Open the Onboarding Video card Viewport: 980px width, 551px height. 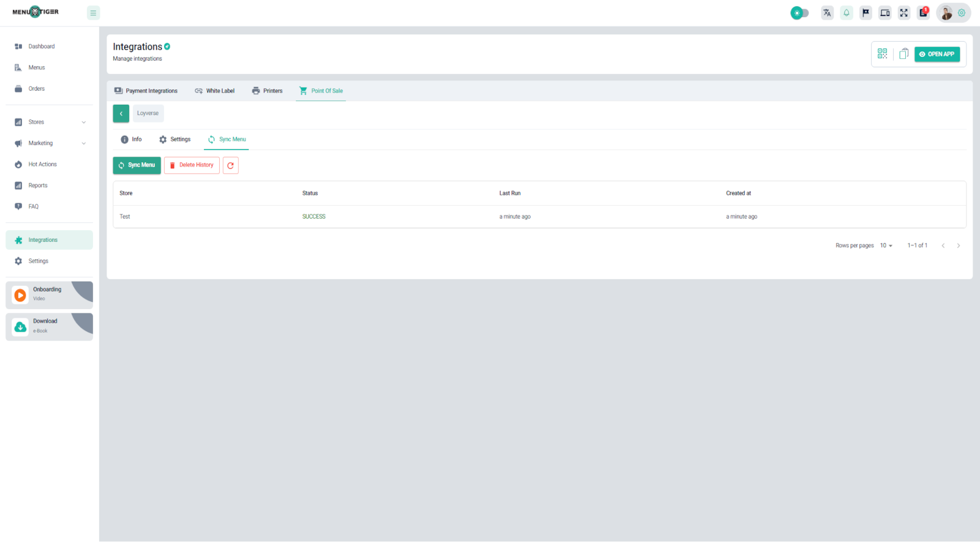(49, 294)
